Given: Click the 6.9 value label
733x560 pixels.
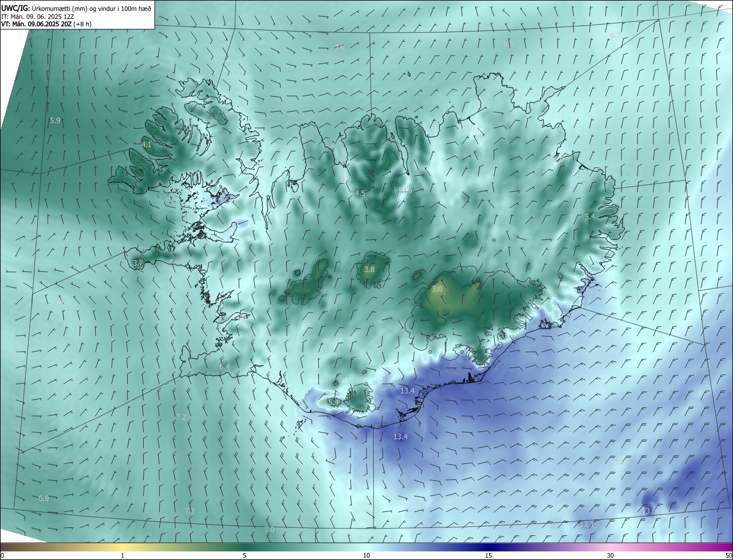Looking at the screenshot, I should coord(44,499).
